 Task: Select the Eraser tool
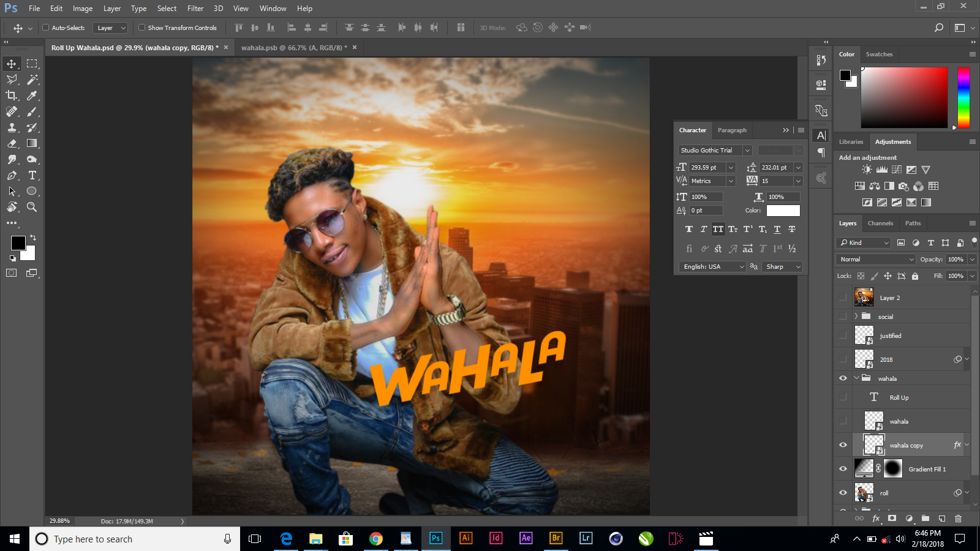12,143
